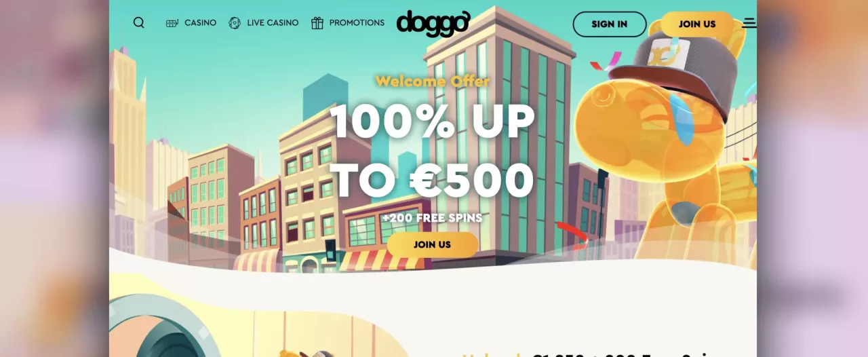The width and height of the screenshot is (868, 357).
Task: Click the Welcome Offer heading
Action: pyautogui.click(x=433, y=81)
